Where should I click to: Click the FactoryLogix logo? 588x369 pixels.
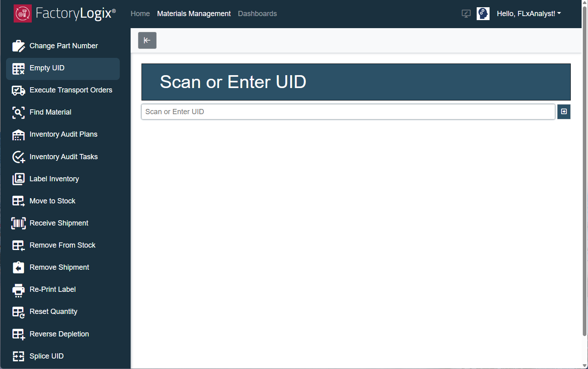64,13
